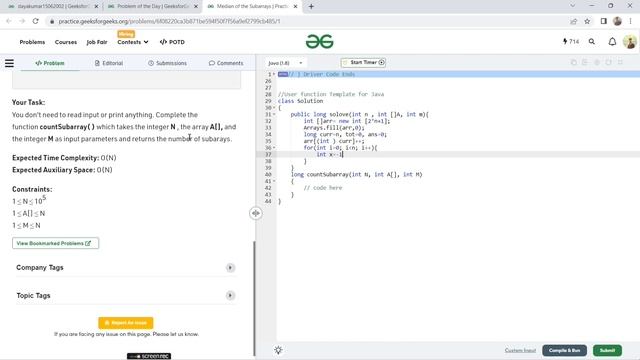Open the Problems menu item
640x360 pixels.
(32, 42)
